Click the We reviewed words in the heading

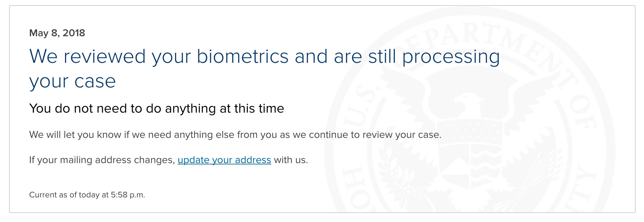tap(87, 56)
